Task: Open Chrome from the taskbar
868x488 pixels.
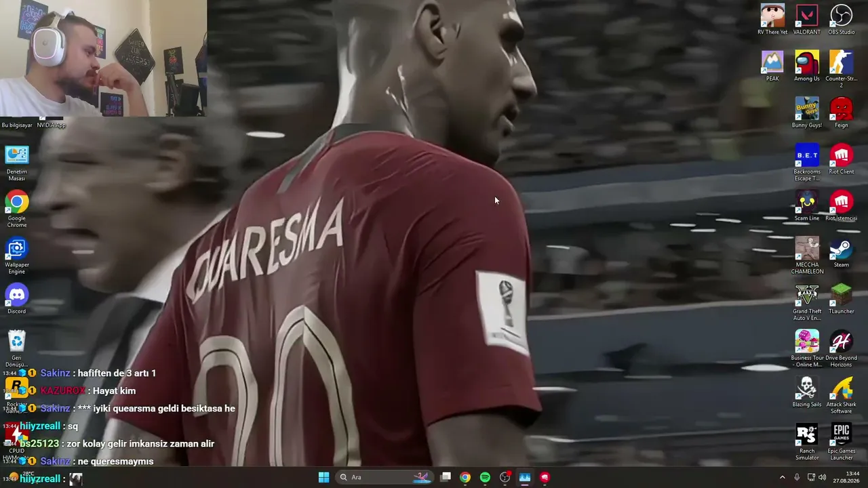Action: (465, 477)
